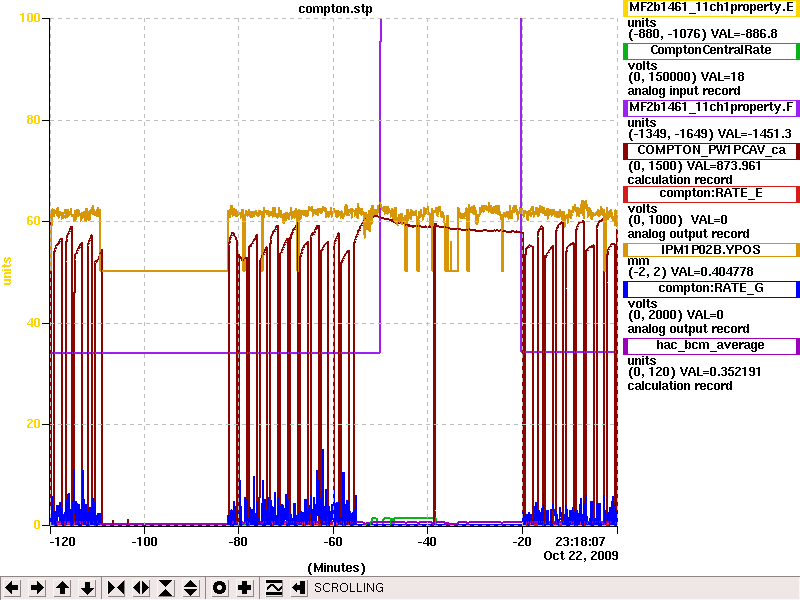Zoom in the horizontal time axis
This screenshot has height=600, width=800.
pos(116,588)
